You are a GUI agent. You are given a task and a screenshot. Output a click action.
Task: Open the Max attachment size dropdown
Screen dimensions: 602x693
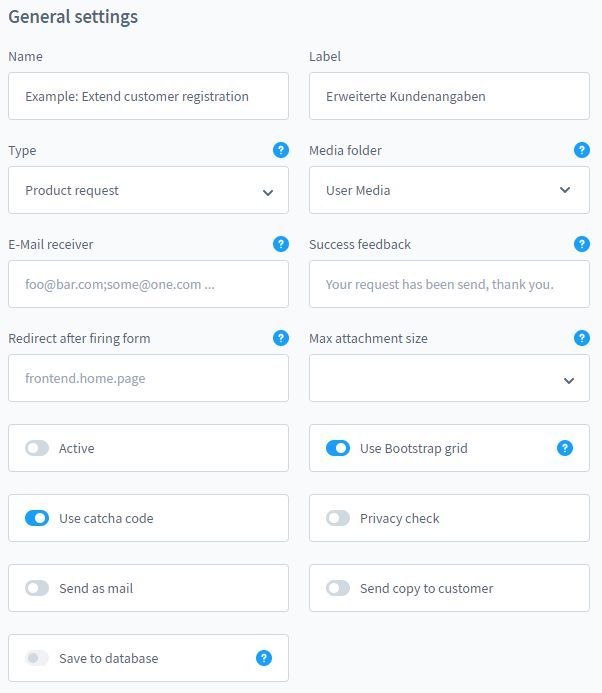point(449,378)
